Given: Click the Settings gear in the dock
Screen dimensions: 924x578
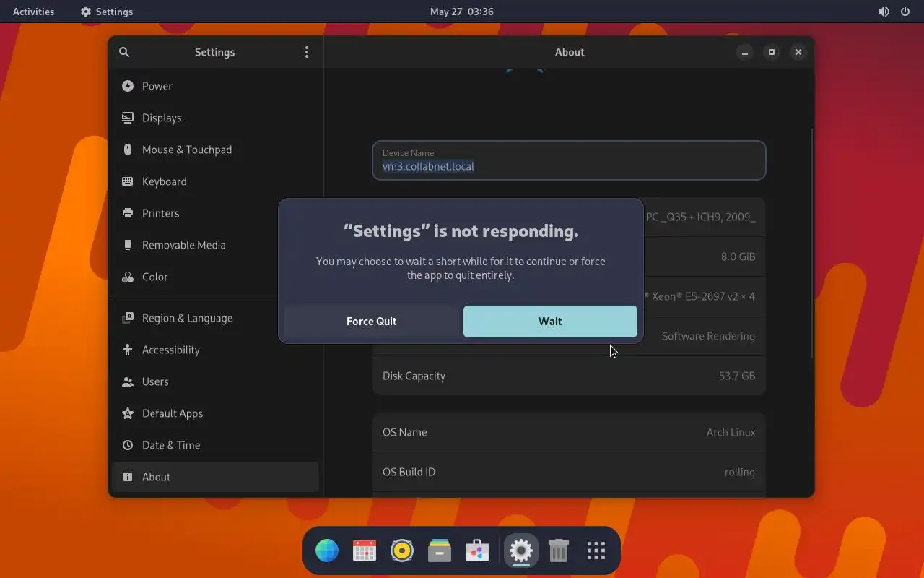Looking at the screenshot, I should pyautogui.click(x=521, y=551).
